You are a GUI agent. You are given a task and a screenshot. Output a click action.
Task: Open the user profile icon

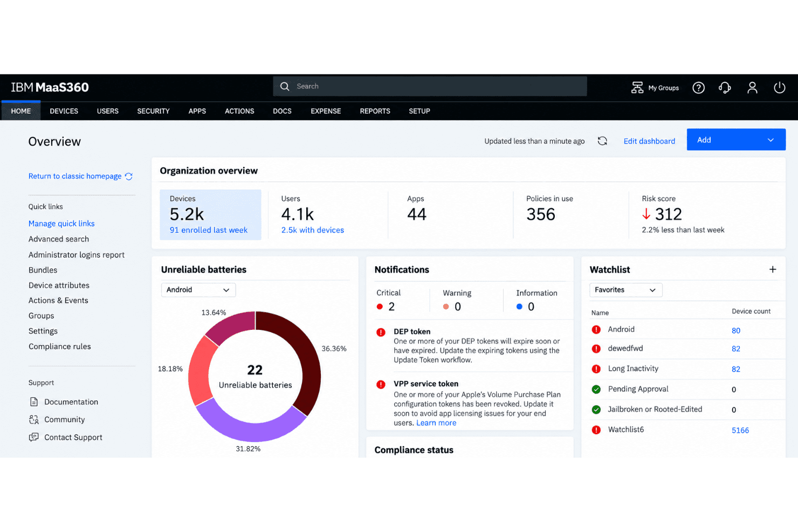click(x=752, y=87)
